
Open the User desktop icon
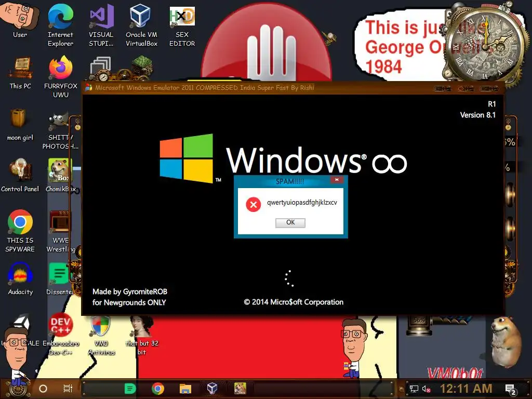click(20, 20)
